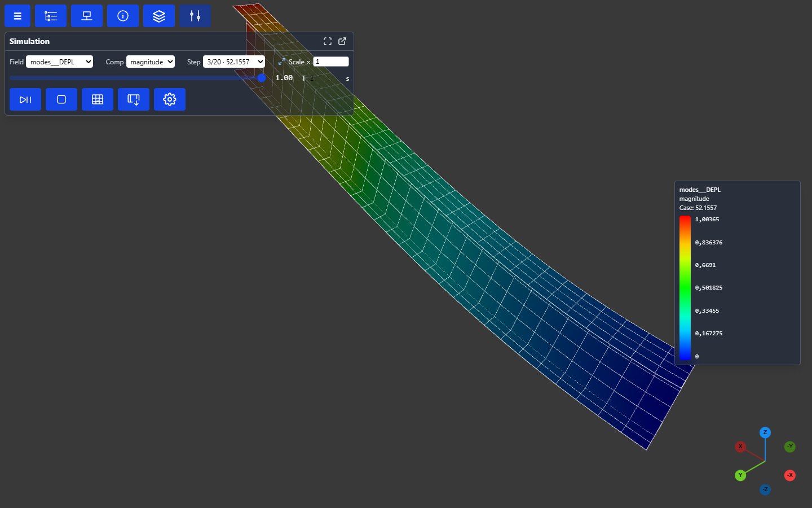812x508 pixels.
Task: Click the workstation/network toolbar icon
Action: (x=87, y=16)
